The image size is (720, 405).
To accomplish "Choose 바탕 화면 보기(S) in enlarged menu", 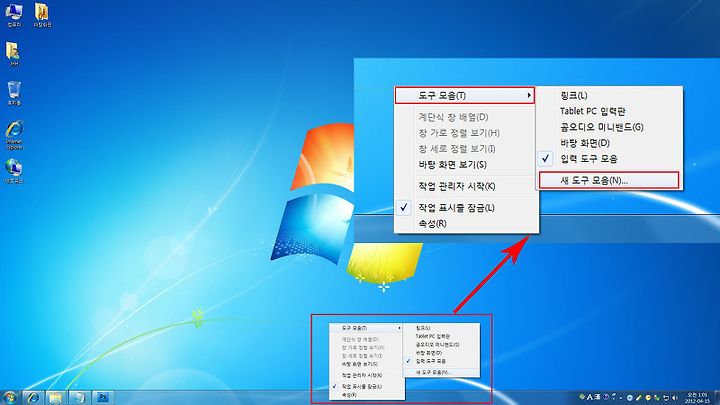I will [465, 164].
